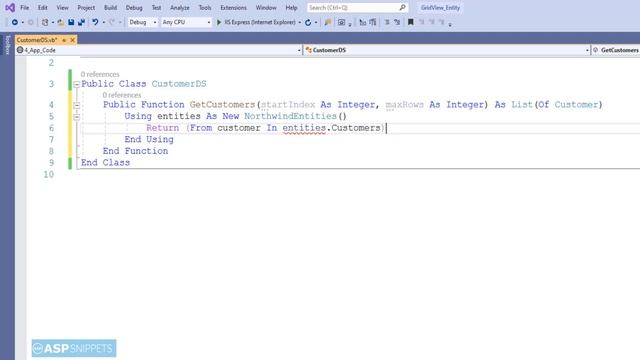Open the Debug menu

click(134, 8)
